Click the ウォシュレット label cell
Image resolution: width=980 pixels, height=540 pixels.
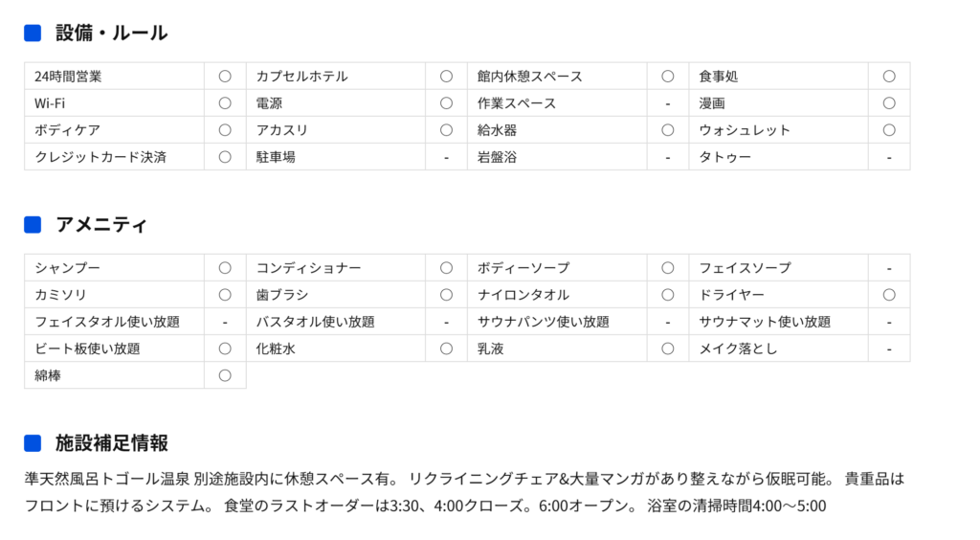pos(779,130)
